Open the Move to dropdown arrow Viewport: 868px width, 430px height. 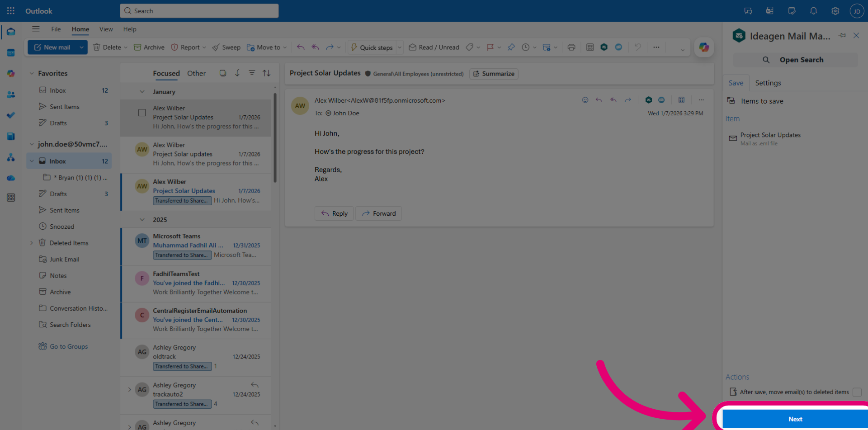285,47
